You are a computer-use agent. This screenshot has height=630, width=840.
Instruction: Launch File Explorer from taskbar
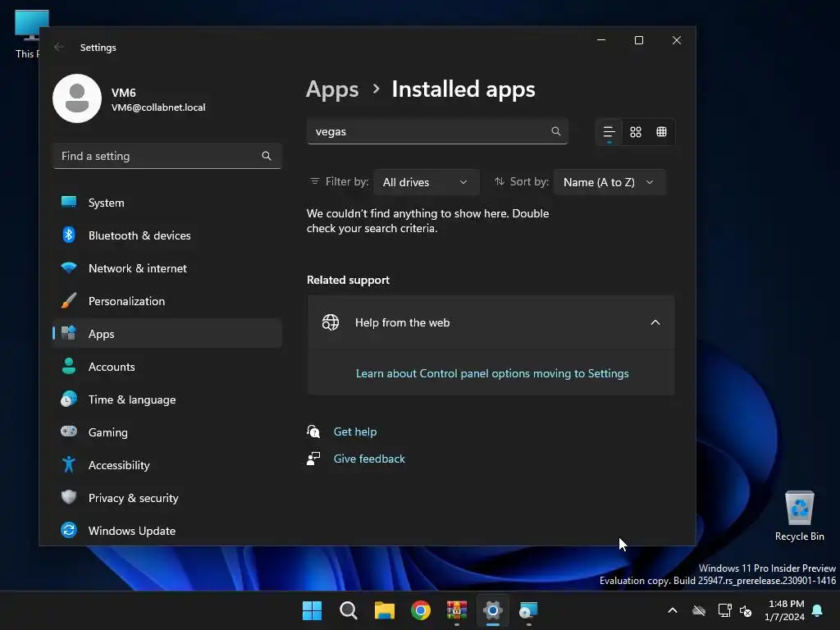[385, 610]
